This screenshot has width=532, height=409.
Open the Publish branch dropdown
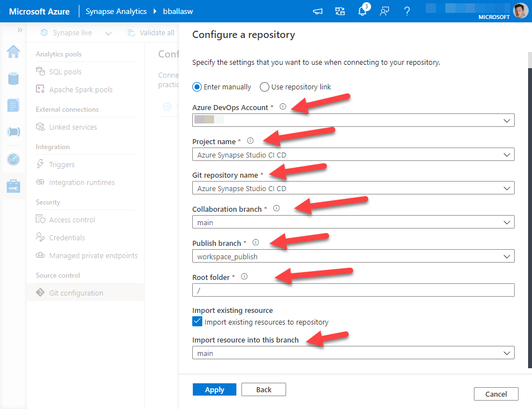(x=353, y=256)
